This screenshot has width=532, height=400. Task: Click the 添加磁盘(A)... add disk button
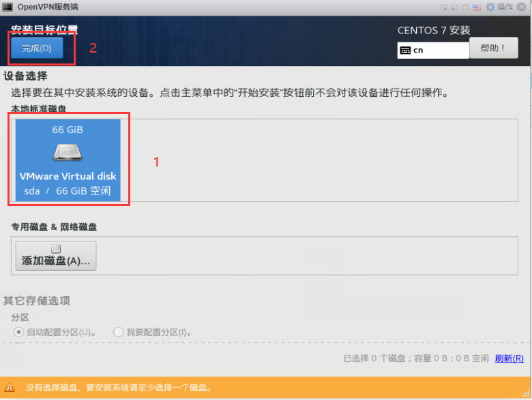[56, 256]
